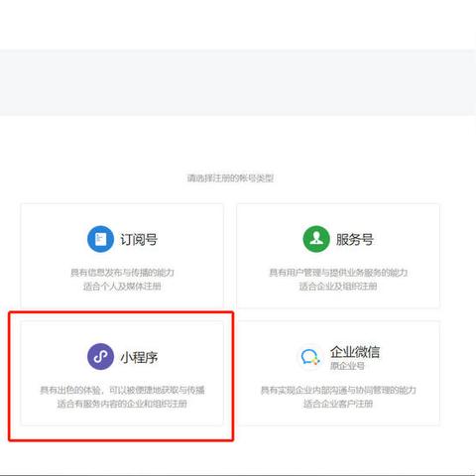Click text 适合企业及组织注册
Image resolution: width=476 pixels, height=476 pixels.
[338, 287]
